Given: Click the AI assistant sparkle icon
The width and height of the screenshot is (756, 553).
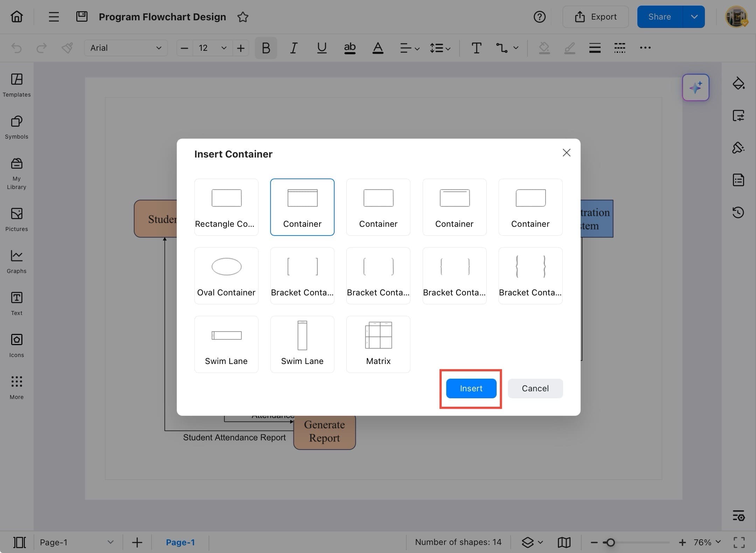Looking at the screenshot, I should pos(695,87).
